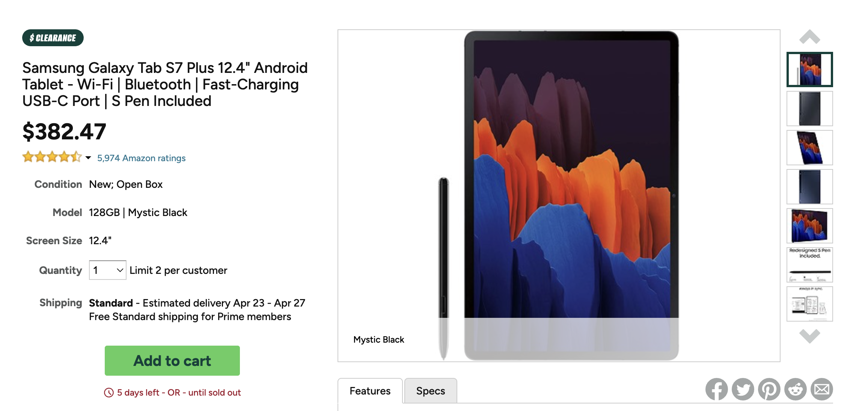
Task: Share the product on Facebook
Action: [716, 389]
